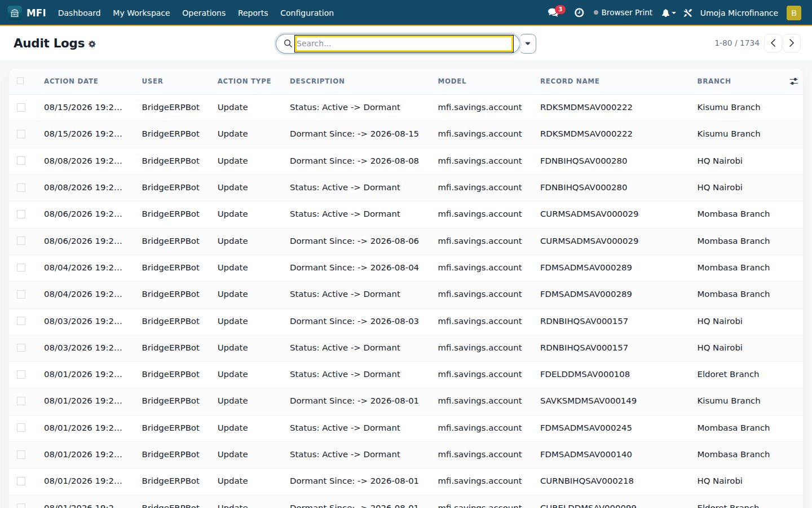Sort by the Action Date column header
Image resolution: width=812 pixels, height=508 pixels.
click(71, 81)
